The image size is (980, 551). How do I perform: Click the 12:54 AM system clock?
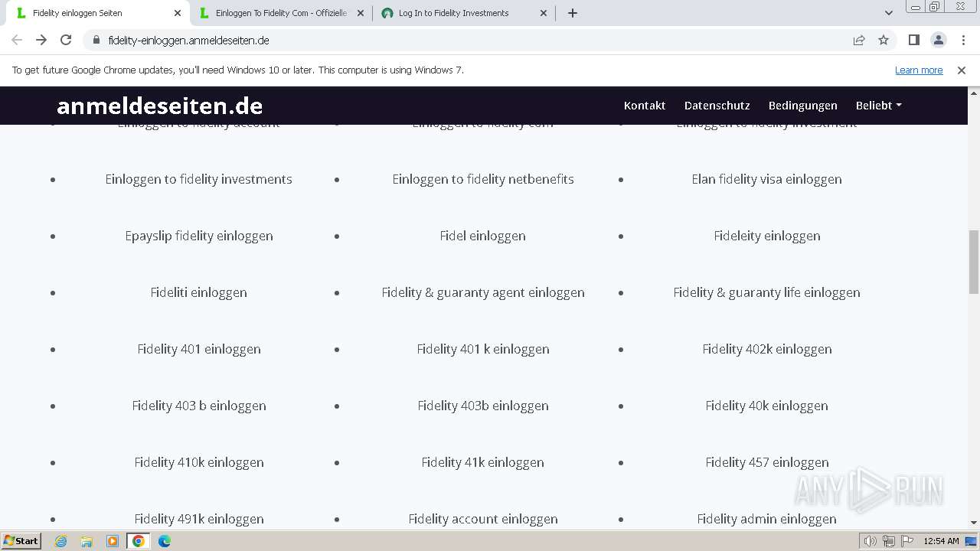(942, 541)
